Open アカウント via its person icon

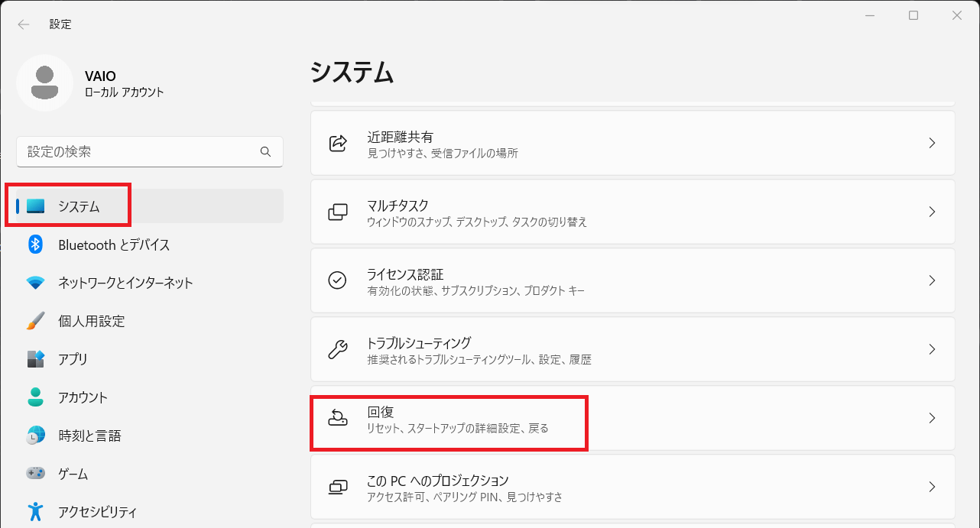[35, 397]
